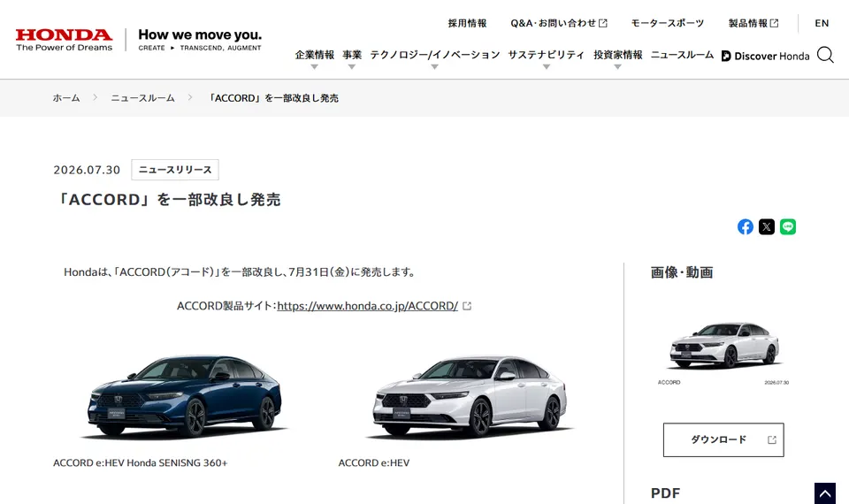The image size is (849, 504).
Task: Open the honda.co.jp/ACCORD/ product site link
Action: (367, 306)
